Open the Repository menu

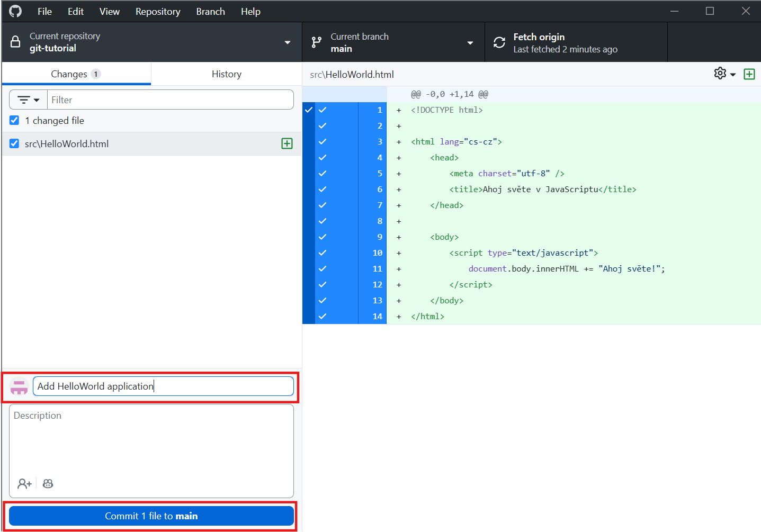(x=157, y=11)
